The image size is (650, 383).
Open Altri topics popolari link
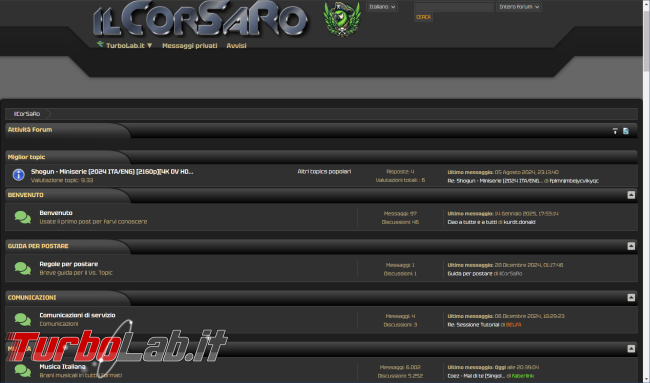[x=324, y=172]
